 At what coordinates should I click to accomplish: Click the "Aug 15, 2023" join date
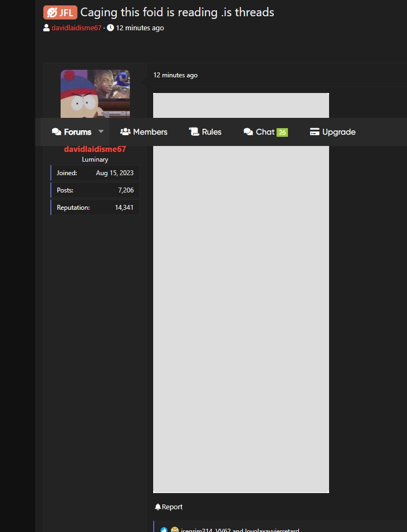115,173
